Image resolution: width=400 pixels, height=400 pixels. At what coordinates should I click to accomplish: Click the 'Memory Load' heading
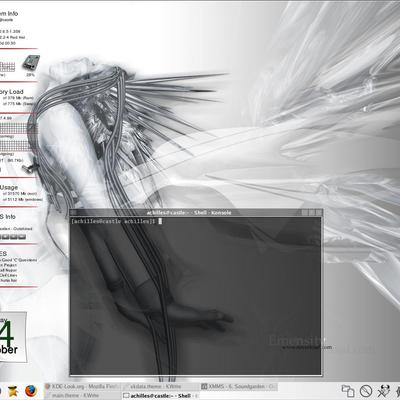(x=12, y=92)
